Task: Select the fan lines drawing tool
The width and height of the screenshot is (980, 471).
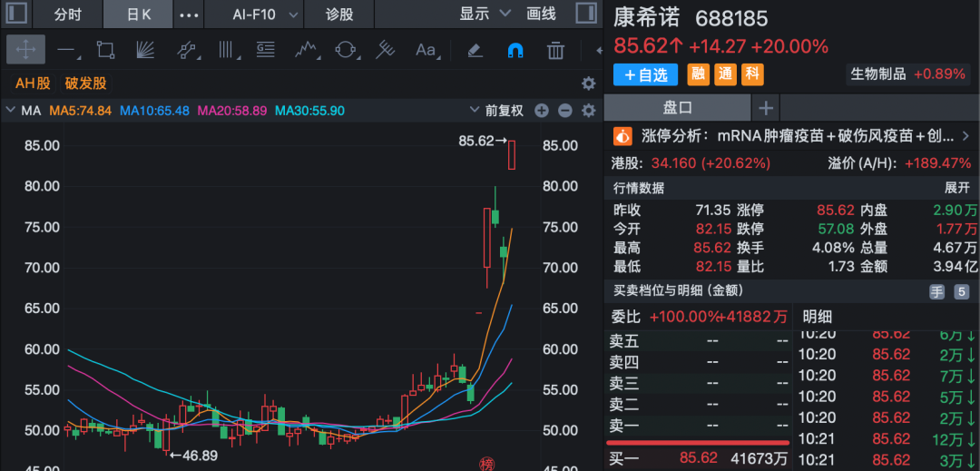Action: 145,50
